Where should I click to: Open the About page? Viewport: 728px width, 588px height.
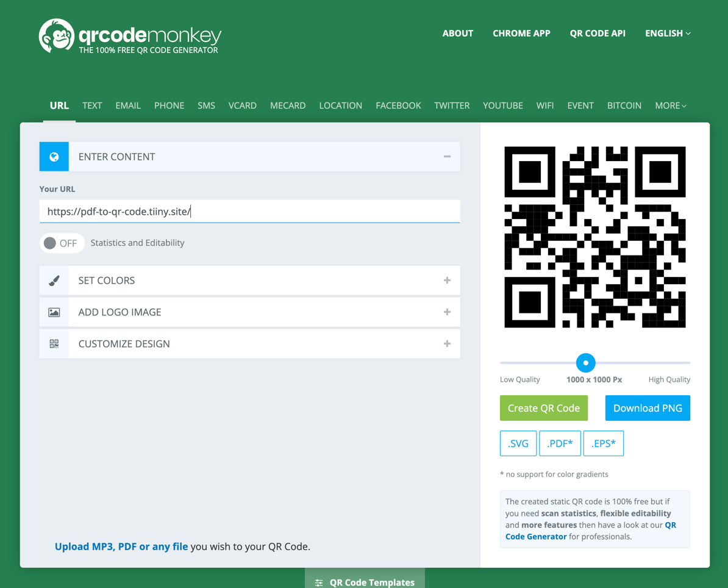[458, 34]
